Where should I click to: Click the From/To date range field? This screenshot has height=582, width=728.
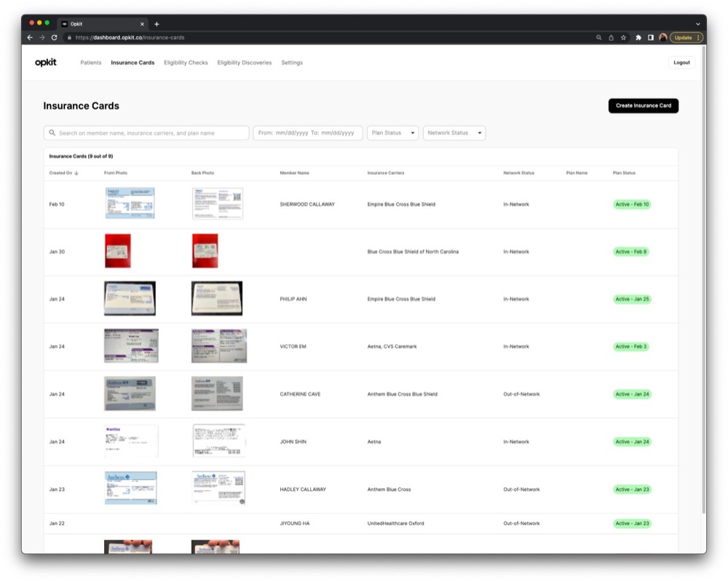(x=308, y=133)
